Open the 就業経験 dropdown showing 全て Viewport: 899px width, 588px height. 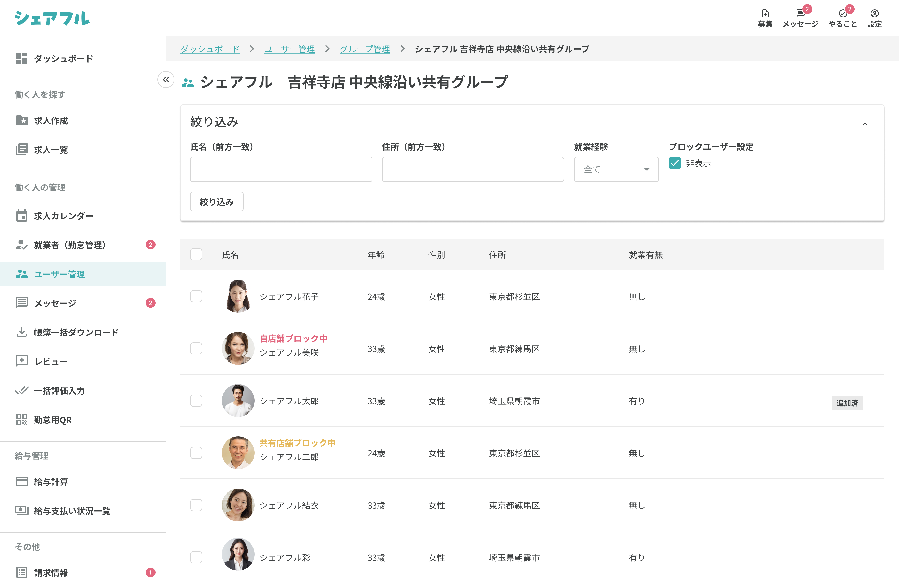pos(616,169)
